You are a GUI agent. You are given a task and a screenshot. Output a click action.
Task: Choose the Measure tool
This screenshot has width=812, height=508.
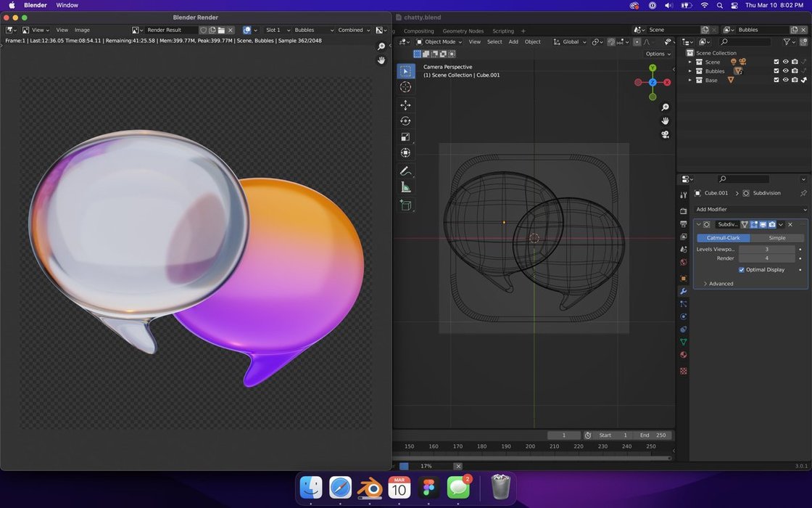[405, 187]
